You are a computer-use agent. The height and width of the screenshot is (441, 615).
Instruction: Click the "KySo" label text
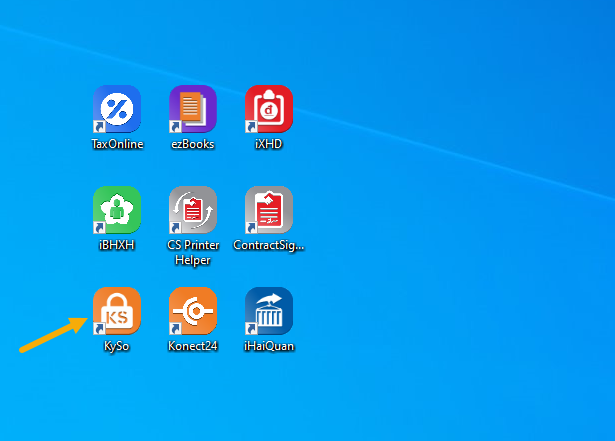coord(116,346)
